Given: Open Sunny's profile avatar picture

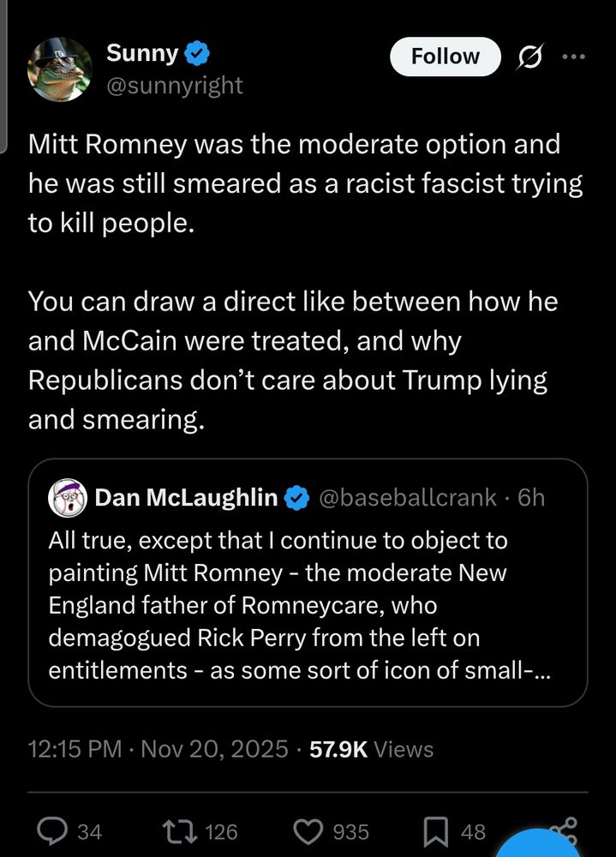Looking at the screenshot, I should click(61, 70).
